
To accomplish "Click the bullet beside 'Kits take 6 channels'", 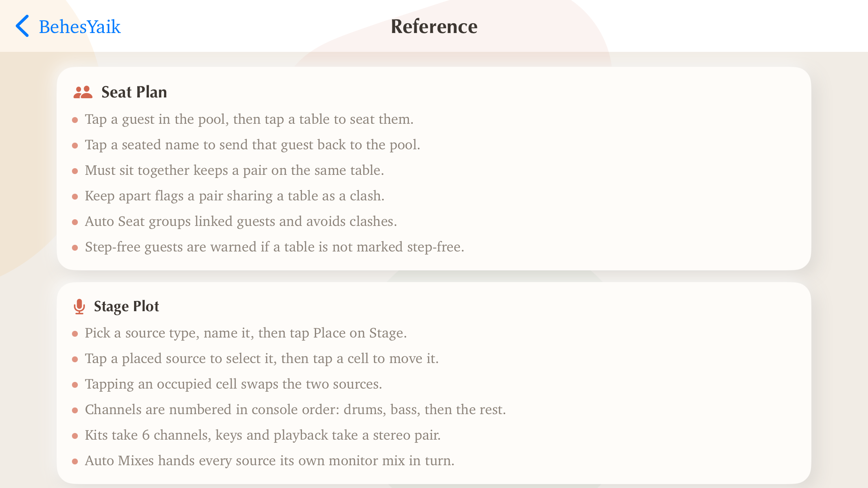I will (x=75, y=436).
